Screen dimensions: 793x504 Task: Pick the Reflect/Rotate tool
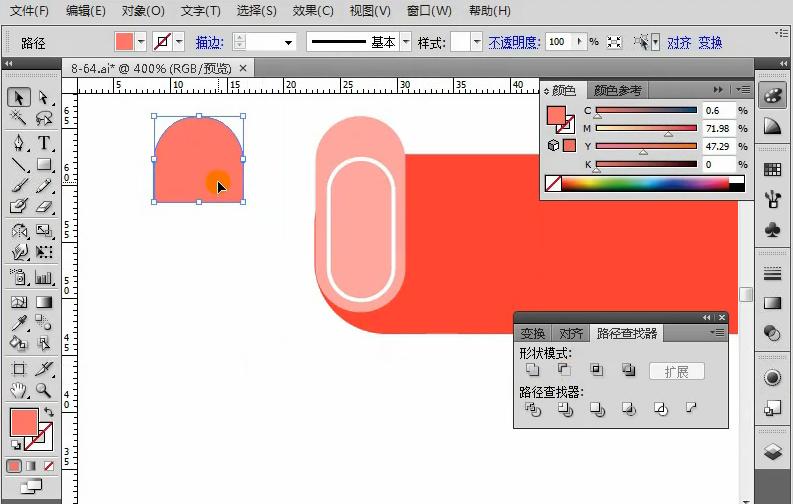click(x=19, y=231)
